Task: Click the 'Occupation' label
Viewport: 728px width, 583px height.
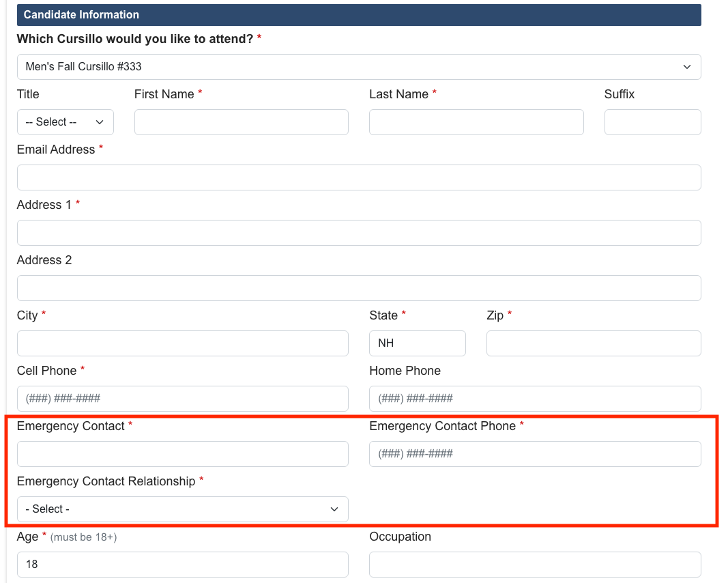Action: pos(401,537)
